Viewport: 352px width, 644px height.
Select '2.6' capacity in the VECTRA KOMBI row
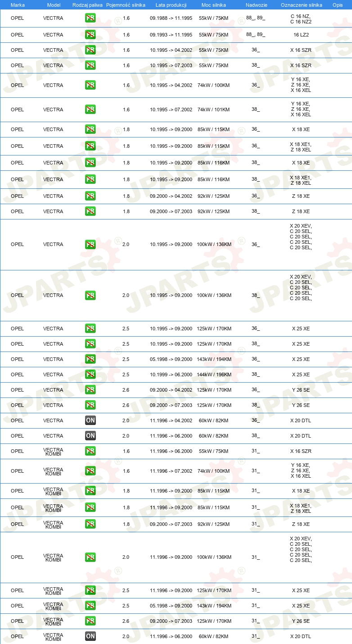click(126, 621)
